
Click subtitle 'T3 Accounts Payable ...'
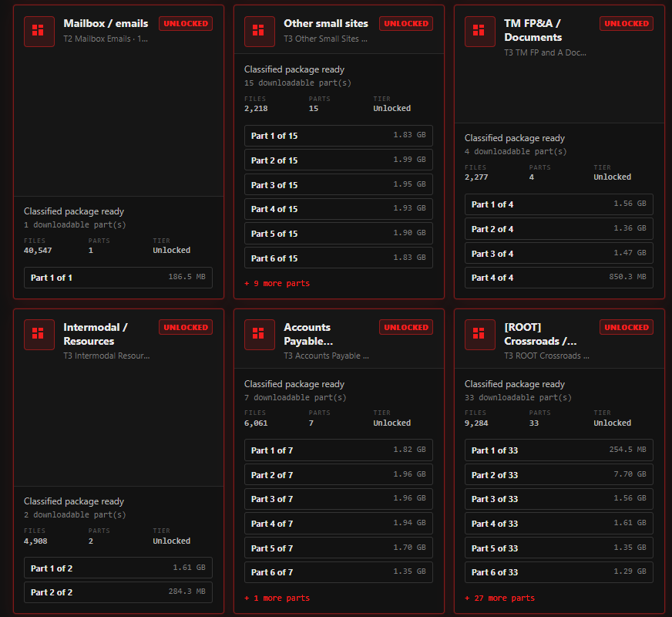[326, 356]
